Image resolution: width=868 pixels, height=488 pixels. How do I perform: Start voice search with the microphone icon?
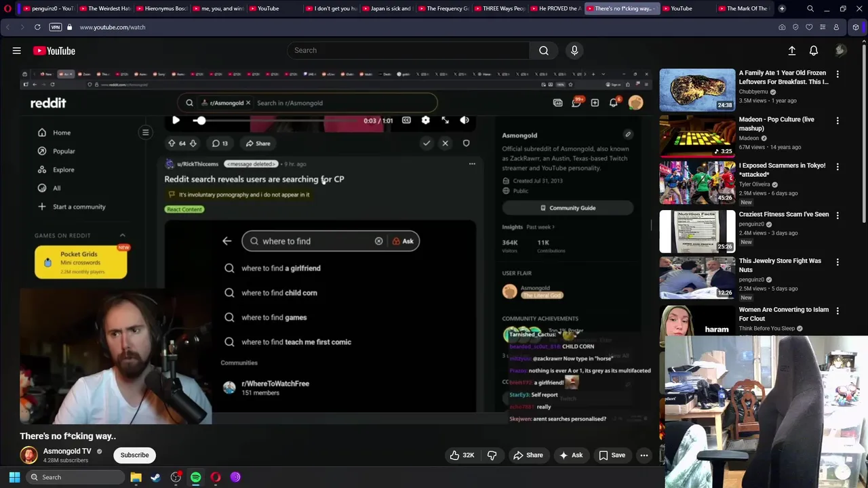click(574, 50)
